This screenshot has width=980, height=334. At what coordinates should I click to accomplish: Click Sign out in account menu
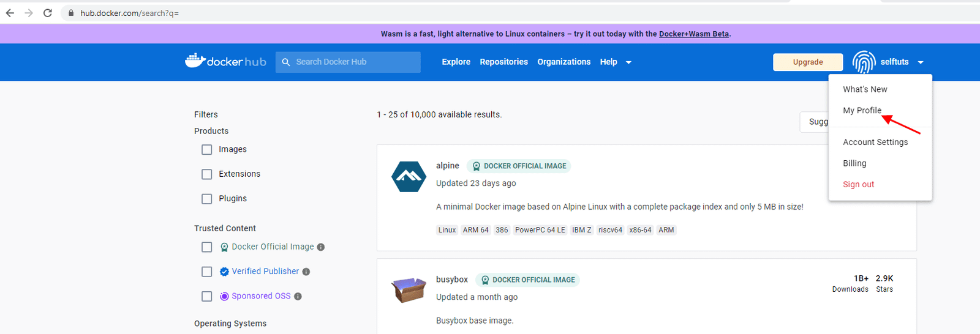[858, 184]
